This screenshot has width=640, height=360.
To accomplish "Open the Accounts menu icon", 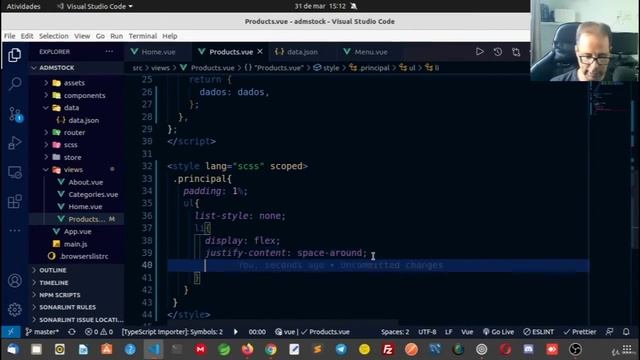I will pos(15,280).
